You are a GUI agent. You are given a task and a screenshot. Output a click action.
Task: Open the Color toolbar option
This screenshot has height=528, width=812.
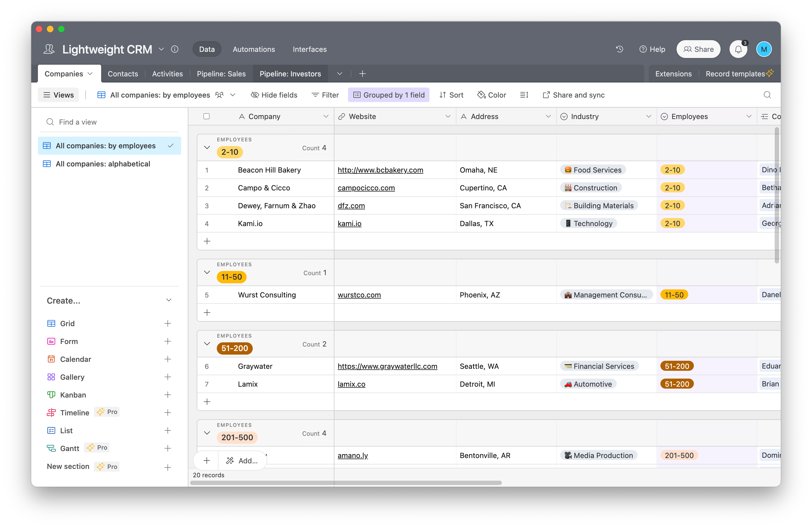click(491, 95)
